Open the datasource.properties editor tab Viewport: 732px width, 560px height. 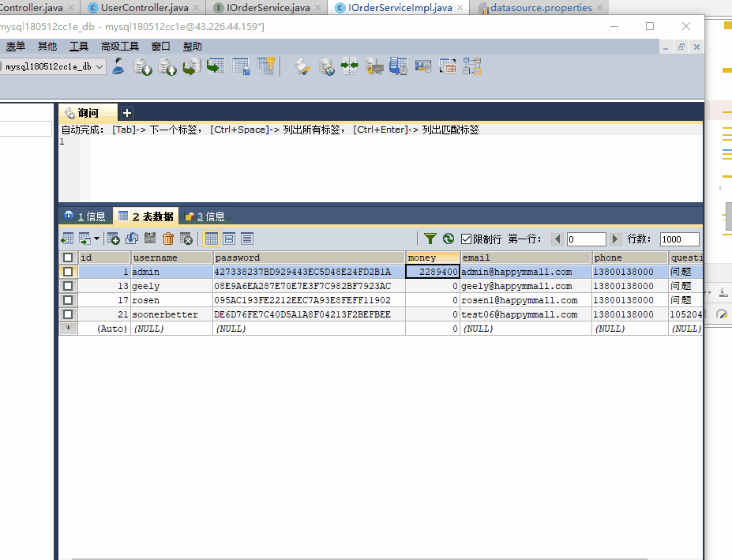pyautogui.click(x=540, y=8)
